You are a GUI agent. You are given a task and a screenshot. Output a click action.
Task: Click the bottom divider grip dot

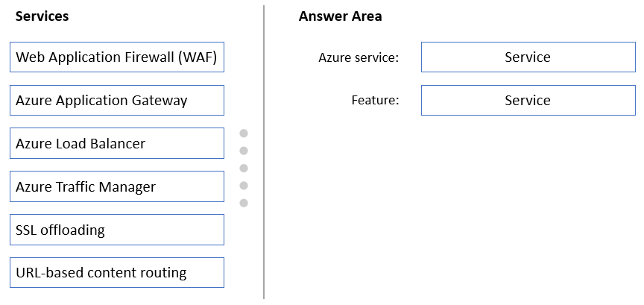(x=244, y=203)
